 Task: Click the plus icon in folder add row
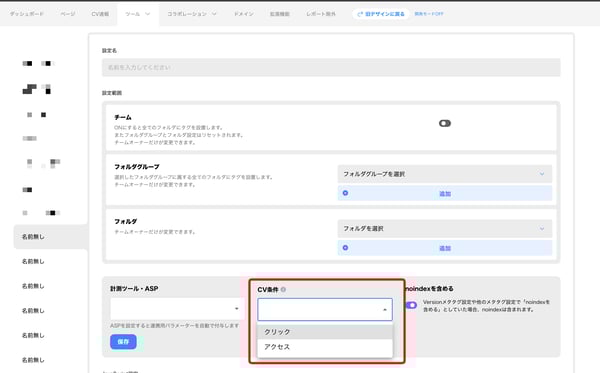point(345,248)
